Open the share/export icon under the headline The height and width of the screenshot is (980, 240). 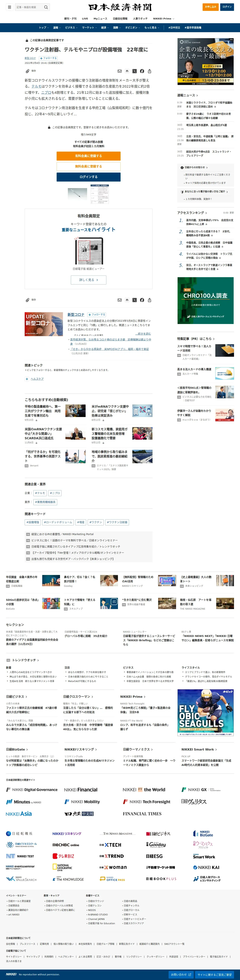(x=150, y=71)
